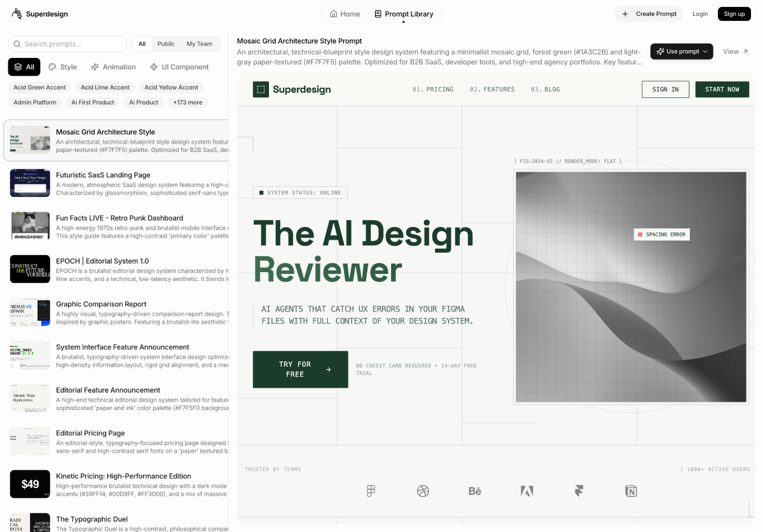The image size is (763, 532).
Task: Open the View external link
Action: click(x=735, y=51)
